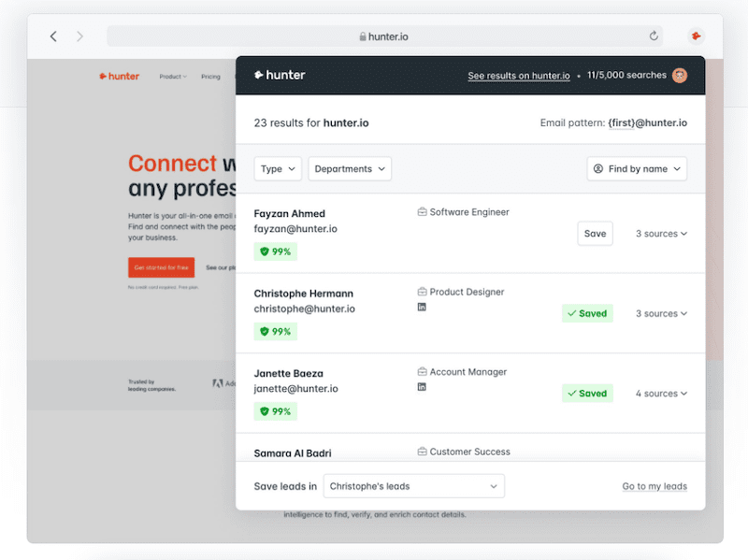This screenshot has width=748, height=560.
Task: Click the Hunter logo on the website header
Action: (119, 76)
